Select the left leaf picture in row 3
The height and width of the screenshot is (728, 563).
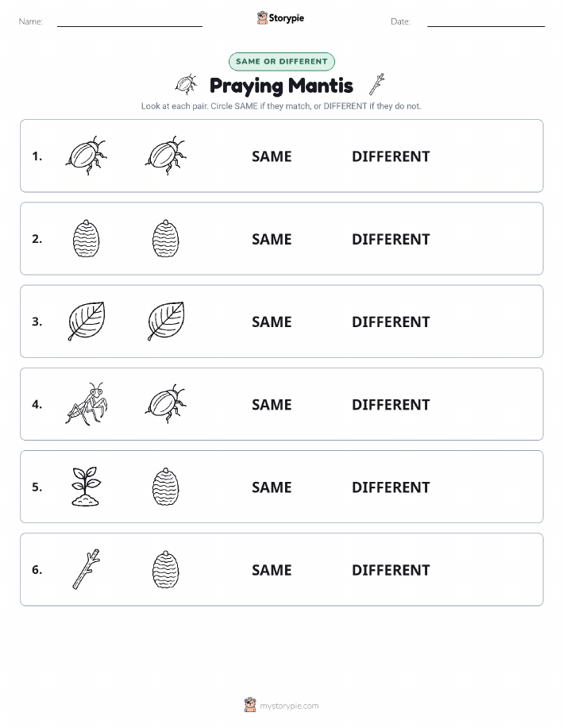click(x=87, y=322)
